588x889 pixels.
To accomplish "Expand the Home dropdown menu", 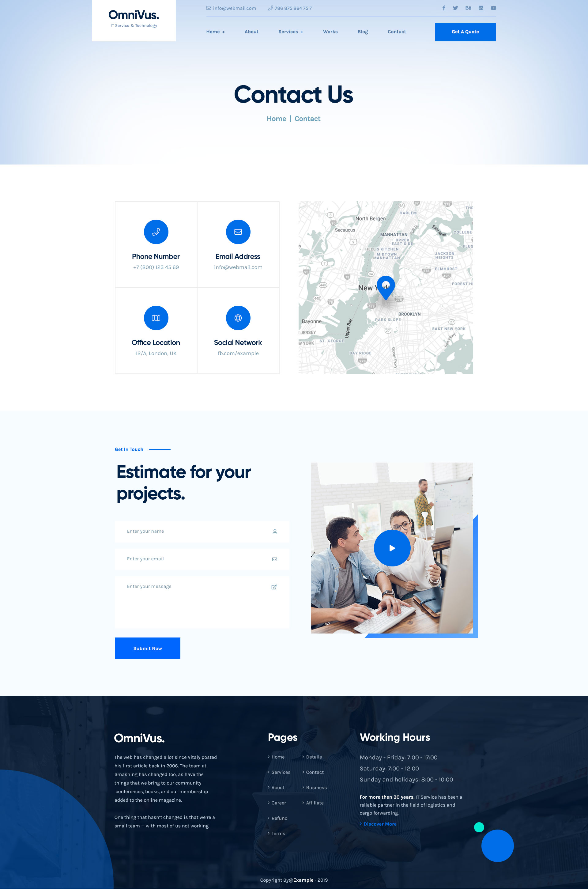I will pos(215,32).
